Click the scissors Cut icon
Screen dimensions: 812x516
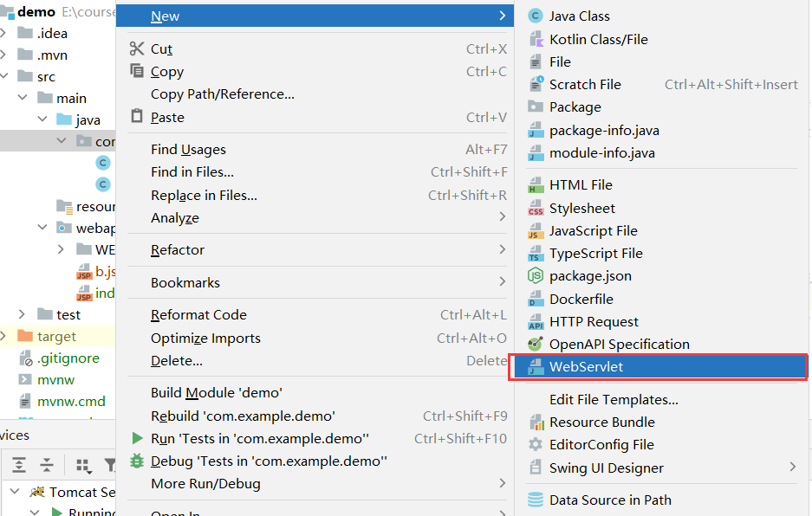(x=137, y=48)
